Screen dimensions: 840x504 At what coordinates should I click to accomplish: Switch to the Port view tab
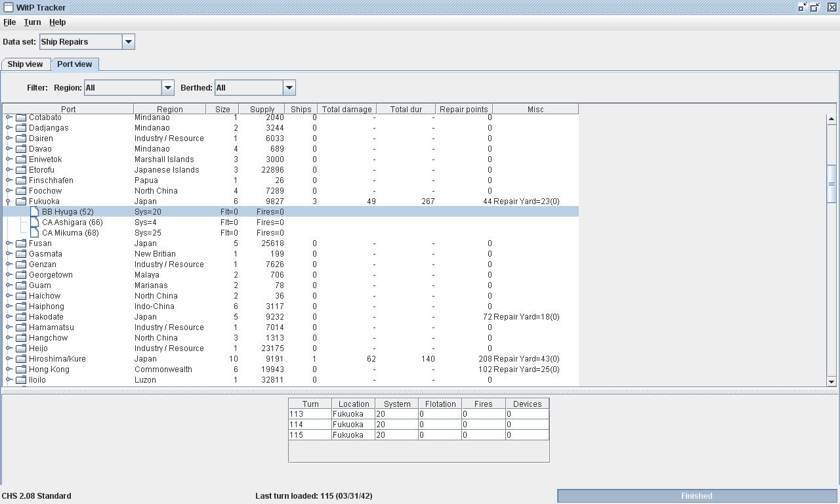point(75,64)
